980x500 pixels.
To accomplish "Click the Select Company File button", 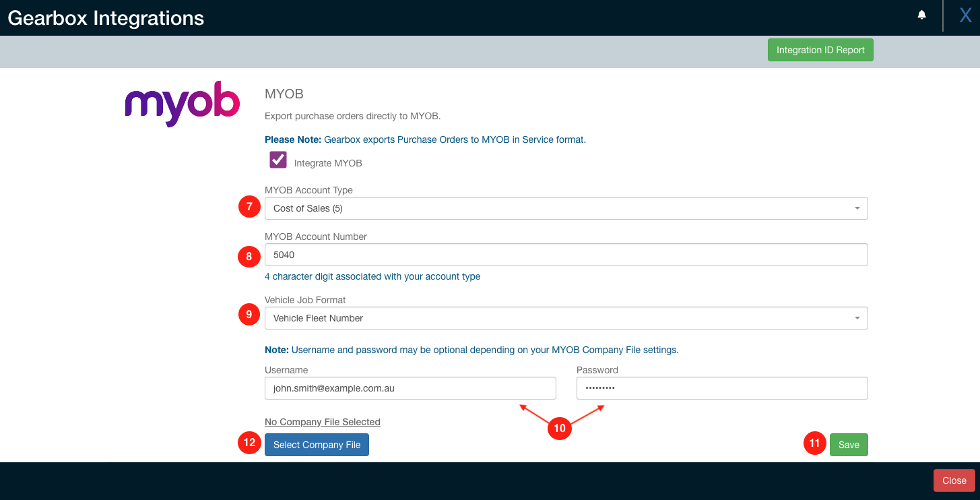I will (317, 445).
